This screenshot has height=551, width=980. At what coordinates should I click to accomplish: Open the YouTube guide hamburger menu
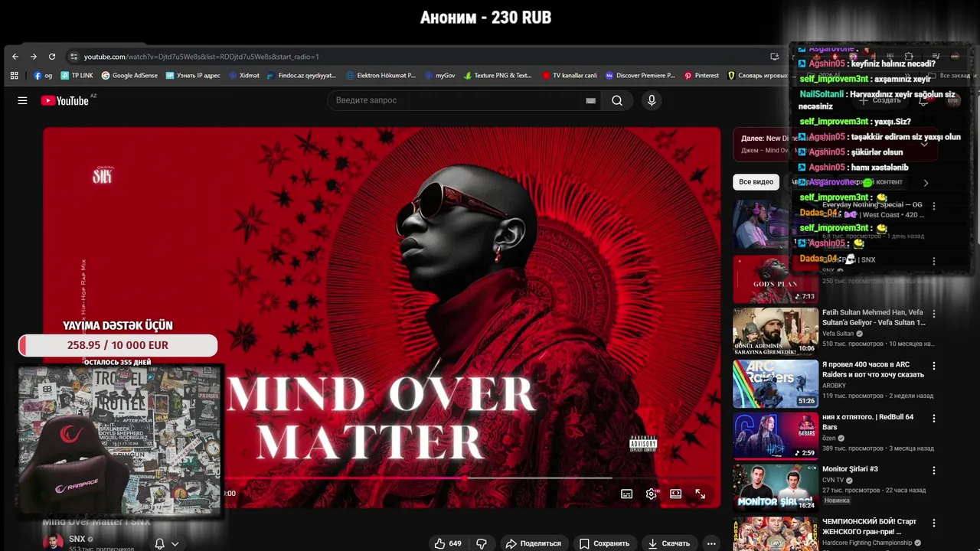click(x=22, y=100)
